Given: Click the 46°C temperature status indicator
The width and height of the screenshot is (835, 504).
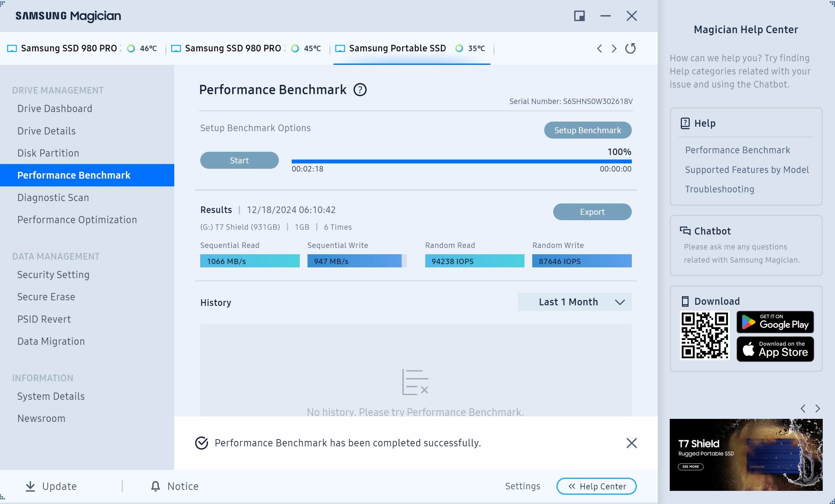Looking at the screenshot, I should tap(131, 48).
